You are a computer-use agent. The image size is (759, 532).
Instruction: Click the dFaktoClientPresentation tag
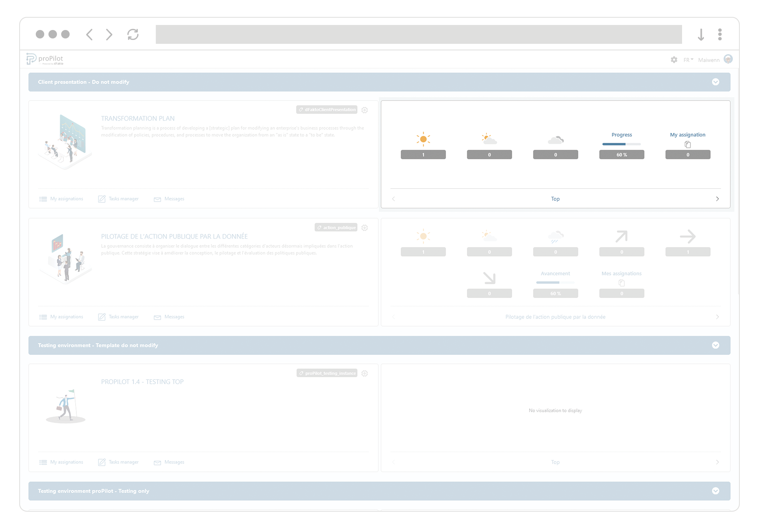[x=327, y=110]
